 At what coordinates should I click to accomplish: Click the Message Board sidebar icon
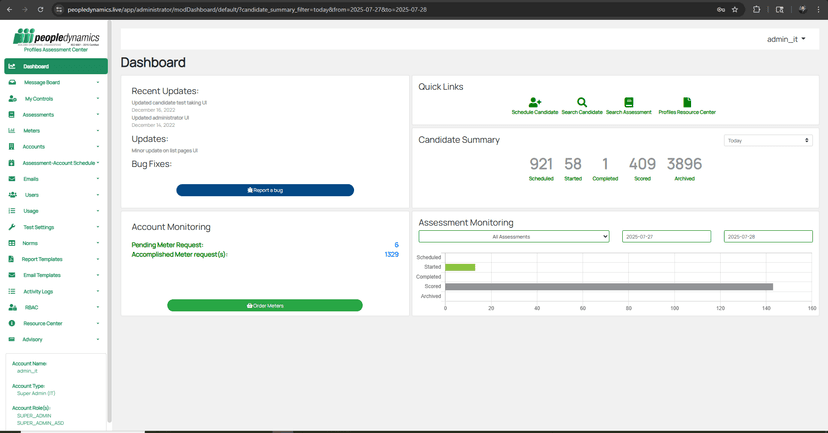(12, 82)
